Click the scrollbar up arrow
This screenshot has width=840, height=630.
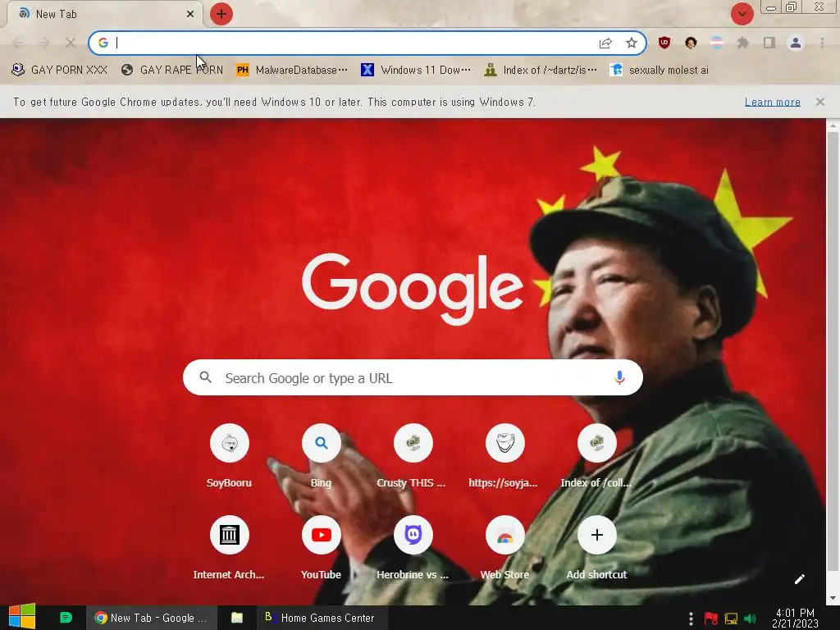(x=832, y=126)
